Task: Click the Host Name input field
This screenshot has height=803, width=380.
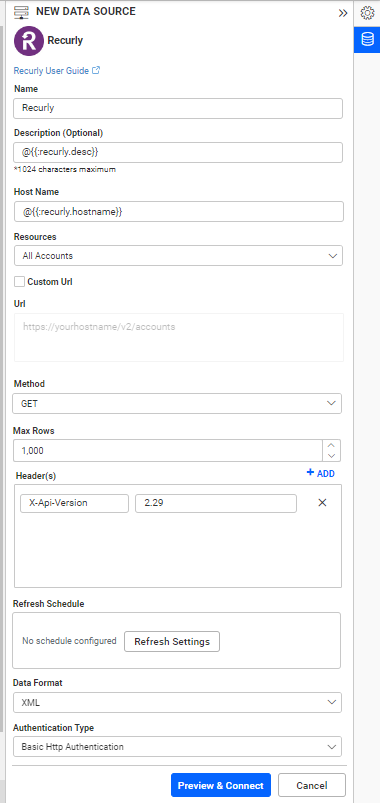Action: (x=179, y=212)
